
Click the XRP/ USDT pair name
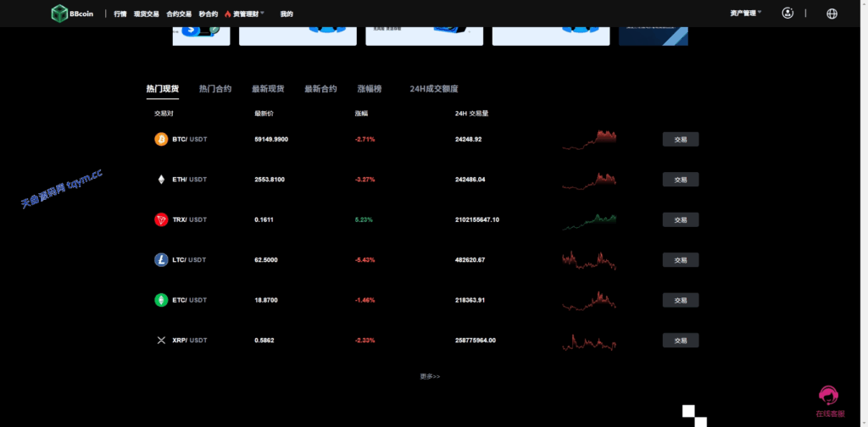tap(189, 341)
